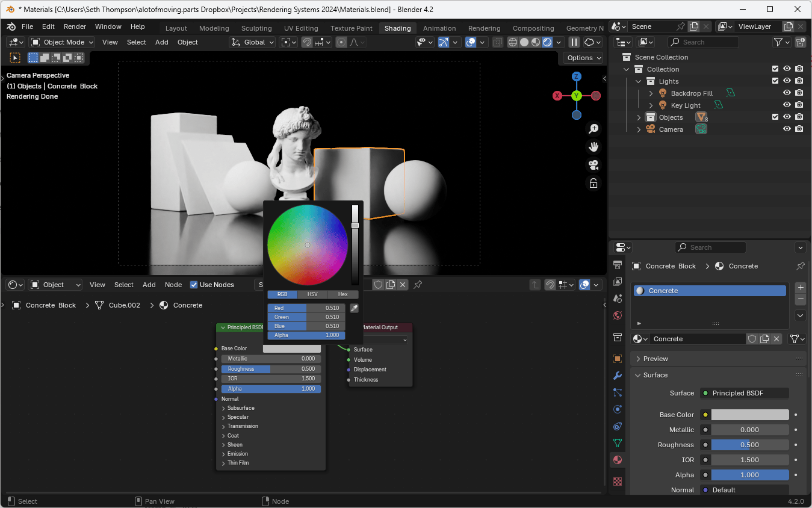The width and height of the screenshot is (812, 508).
Task: Click Roughness slider on Principled BSDF node
Action: [271, 369]
